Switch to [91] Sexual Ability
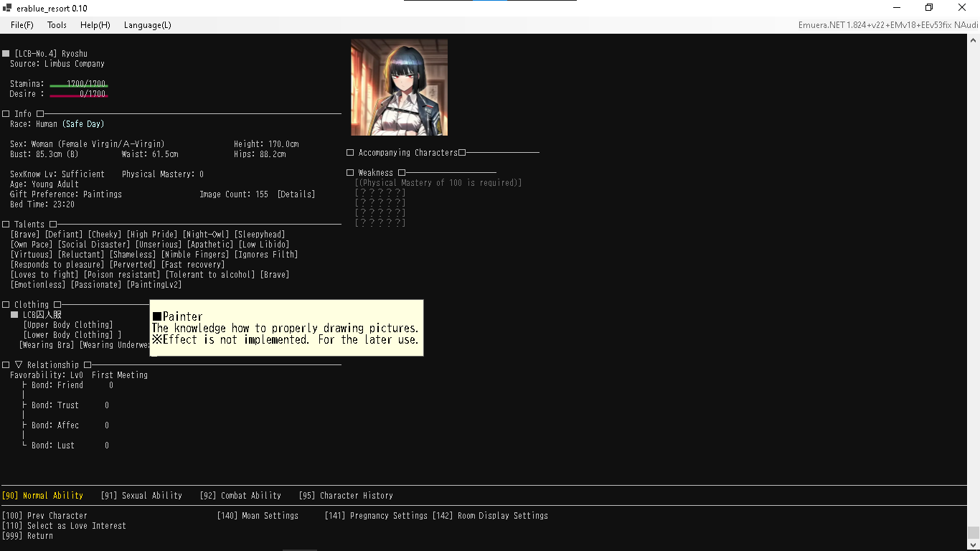 coord(141,496)
